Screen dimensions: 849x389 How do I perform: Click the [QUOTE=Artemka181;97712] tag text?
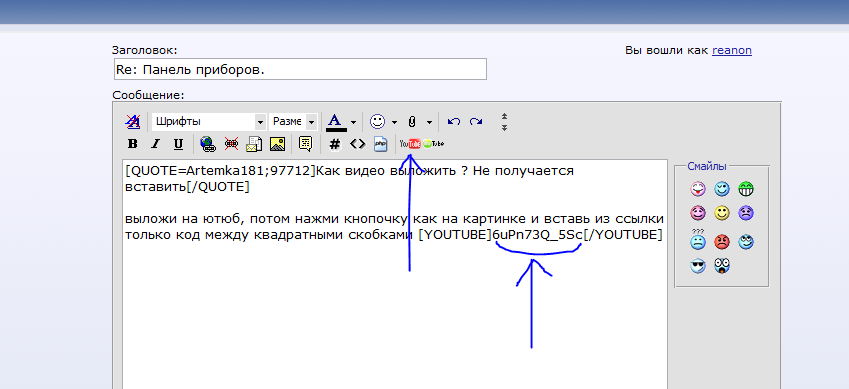pos(220,172)
